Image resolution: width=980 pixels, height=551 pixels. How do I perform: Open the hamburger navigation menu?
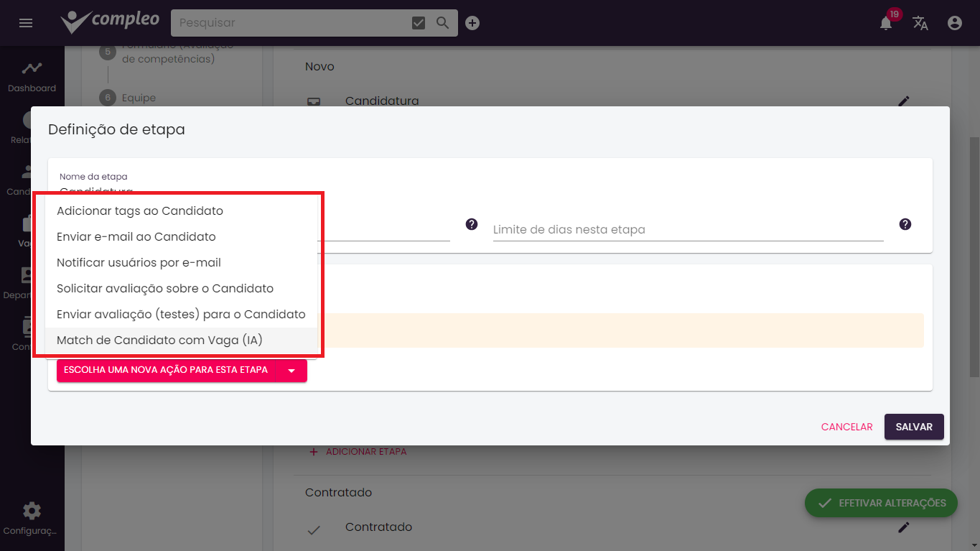point(26,23)
